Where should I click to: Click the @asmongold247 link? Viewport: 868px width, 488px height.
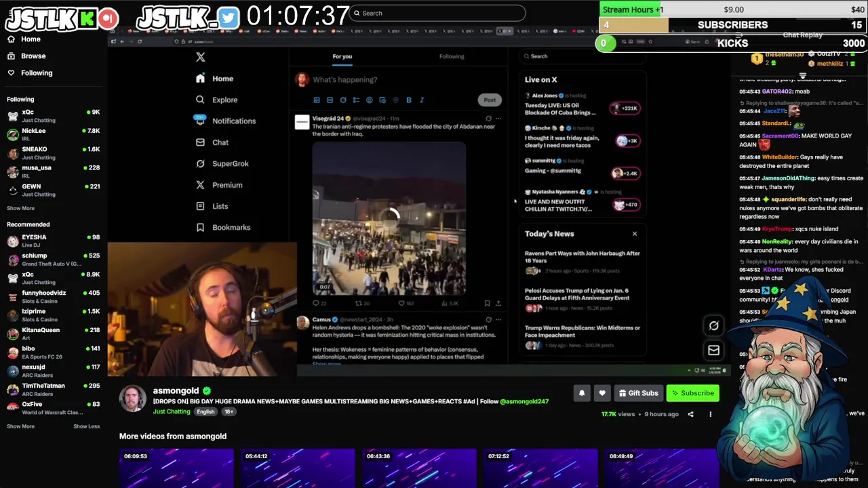coord(524,401)
